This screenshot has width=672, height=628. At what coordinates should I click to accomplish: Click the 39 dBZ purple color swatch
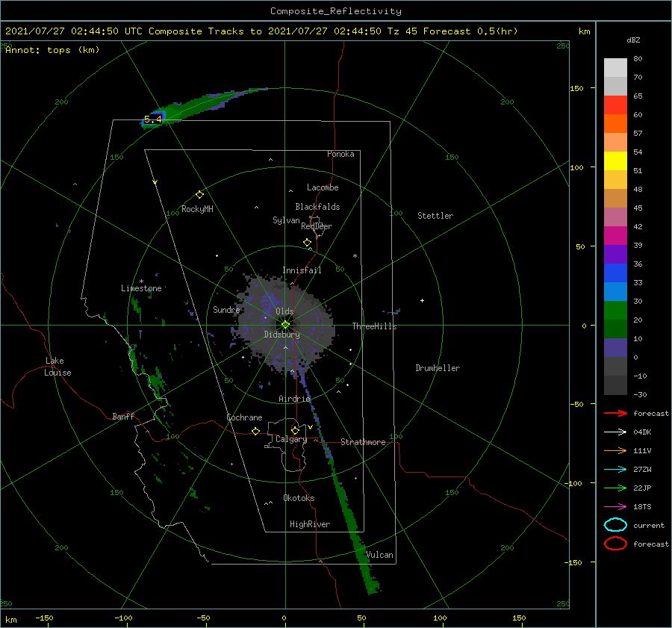click(x=615, y=254)
